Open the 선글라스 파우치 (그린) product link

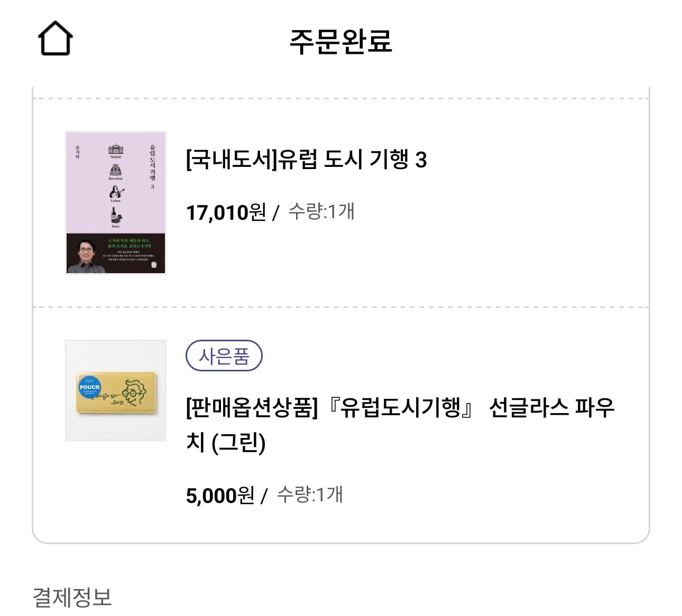(x=400, y=425)
